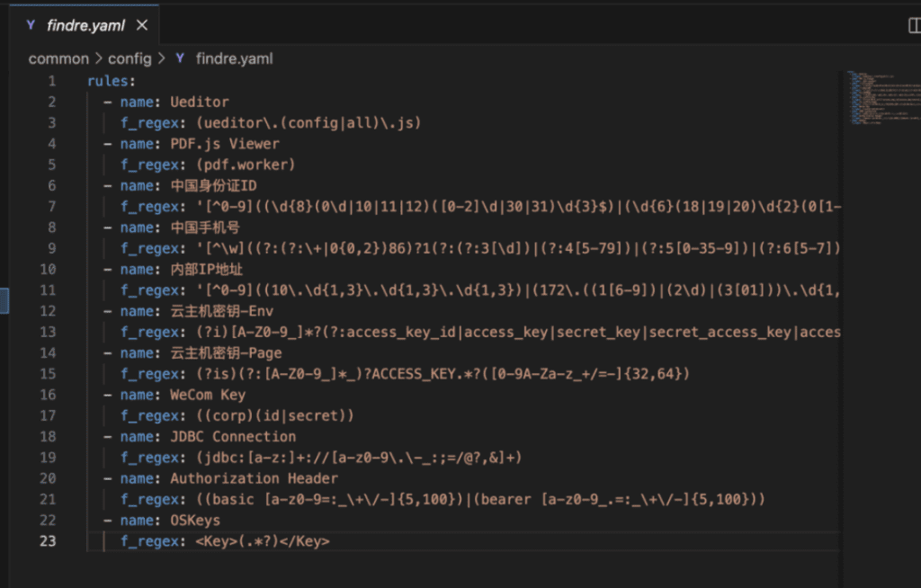Open the 'common' breadcrumb folder
The image size is (921, 588).
pos(58,58)
